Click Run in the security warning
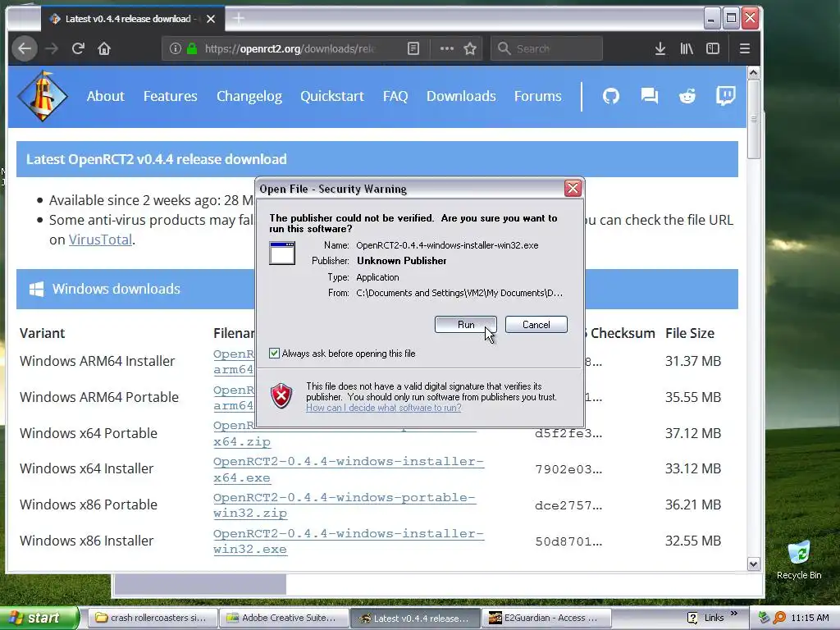The width and height of the screenshot is (840, 630). click(466, 325)
